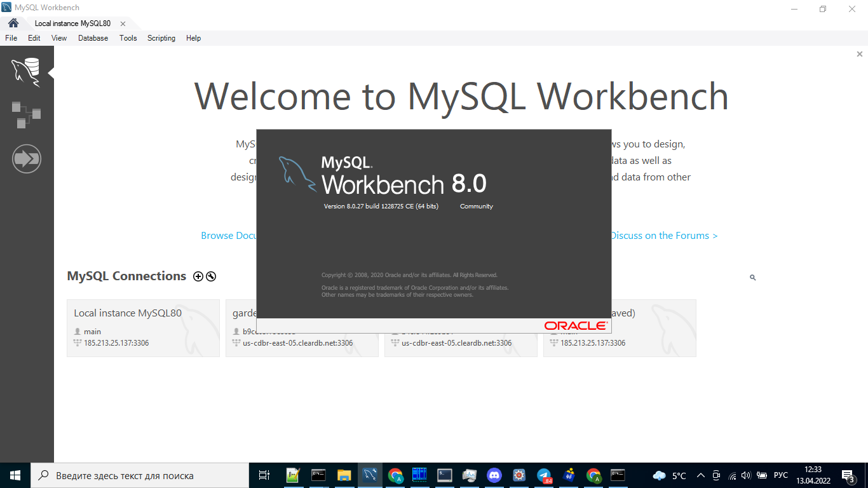Open the Local instance MySQL80 connection card
This screenshot has height=488, width=868.
143,328
